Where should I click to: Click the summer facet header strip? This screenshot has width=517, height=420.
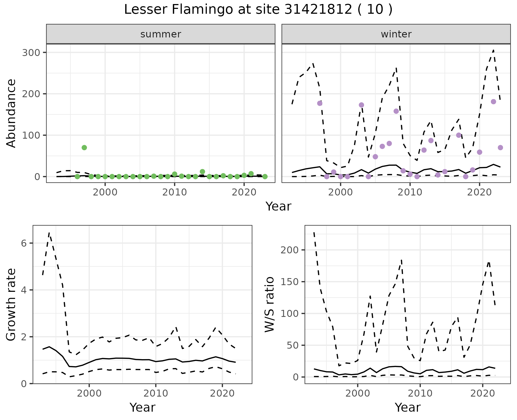(160, 34)
